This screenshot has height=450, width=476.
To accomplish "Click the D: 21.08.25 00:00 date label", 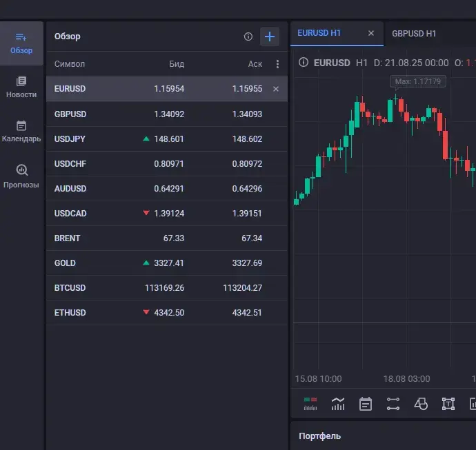I will click(x=411, y=63).
